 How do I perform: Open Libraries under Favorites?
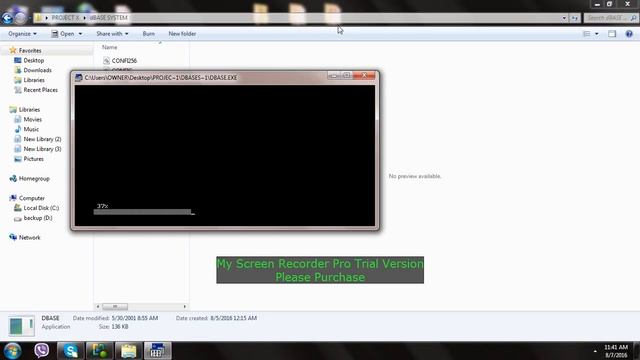[34, 80]
